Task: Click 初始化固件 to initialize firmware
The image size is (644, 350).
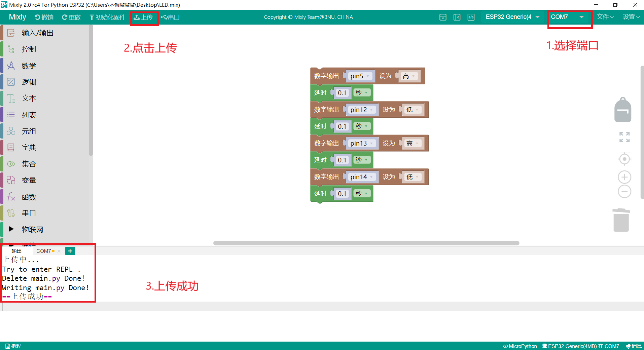Action: [107, 17]
